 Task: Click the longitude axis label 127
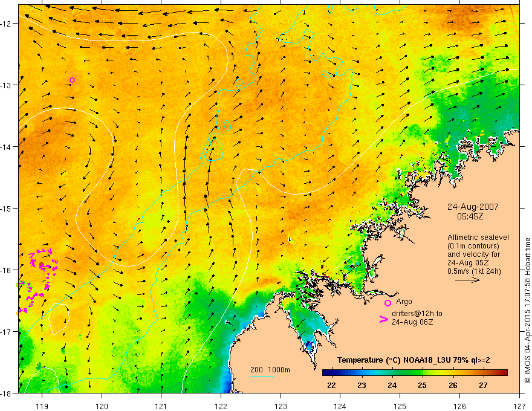[519, 406]
